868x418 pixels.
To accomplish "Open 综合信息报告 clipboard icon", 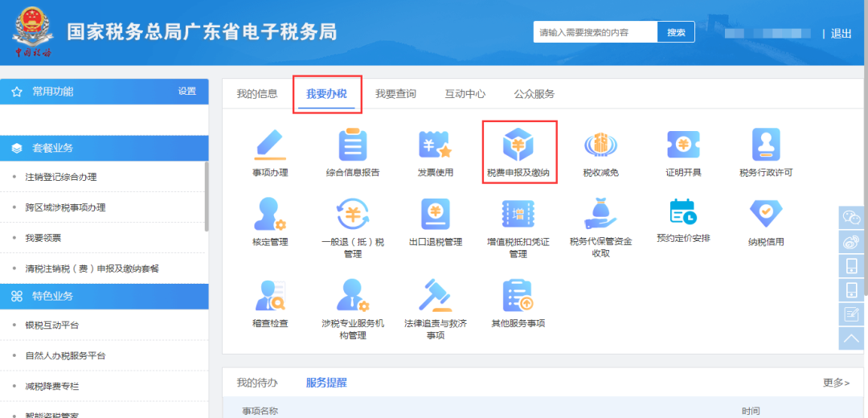I will [x=353, y=145].
